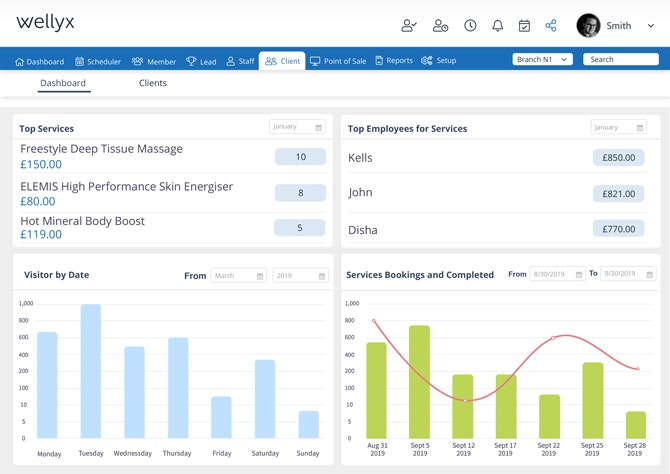The height and width of the screenshot is (474, 670).
Task: Open the Visitor by Date March month picker
Action: (x=238, y=276)
